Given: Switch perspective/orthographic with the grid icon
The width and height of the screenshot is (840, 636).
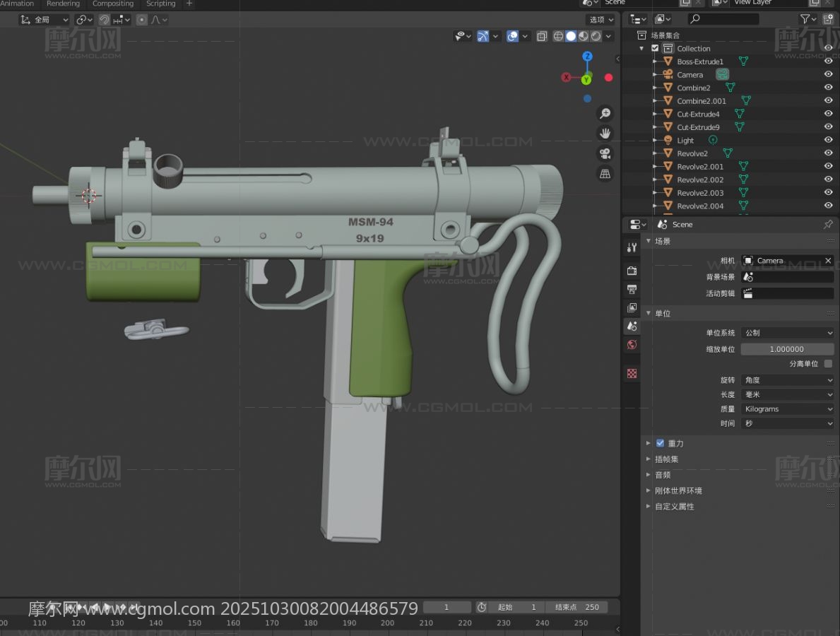Looking at the screenshot, I should pyautogui.click(x=605, y=173).
